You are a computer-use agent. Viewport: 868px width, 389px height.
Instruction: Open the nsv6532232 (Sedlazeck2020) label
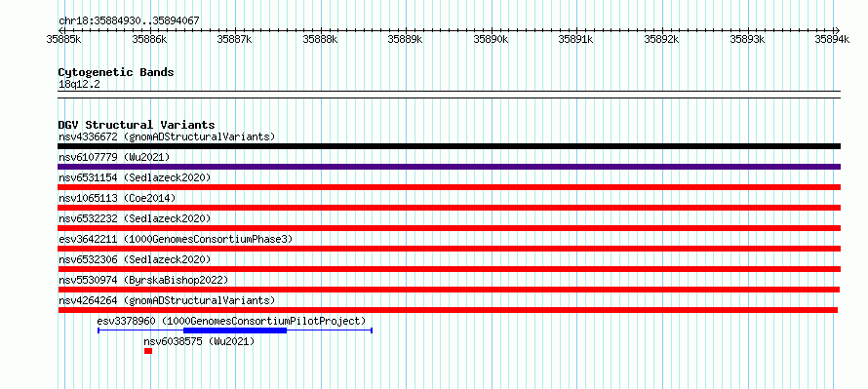point(135,218)
